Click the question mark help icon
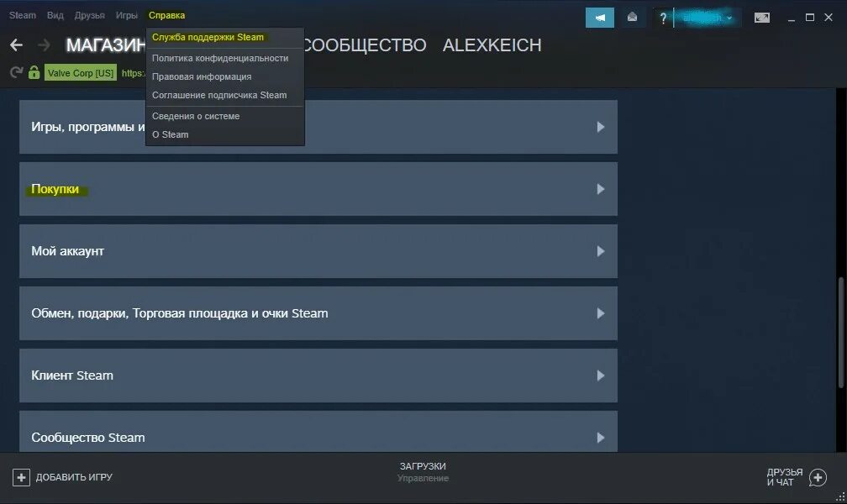The image size is (847, 504). 663,18
